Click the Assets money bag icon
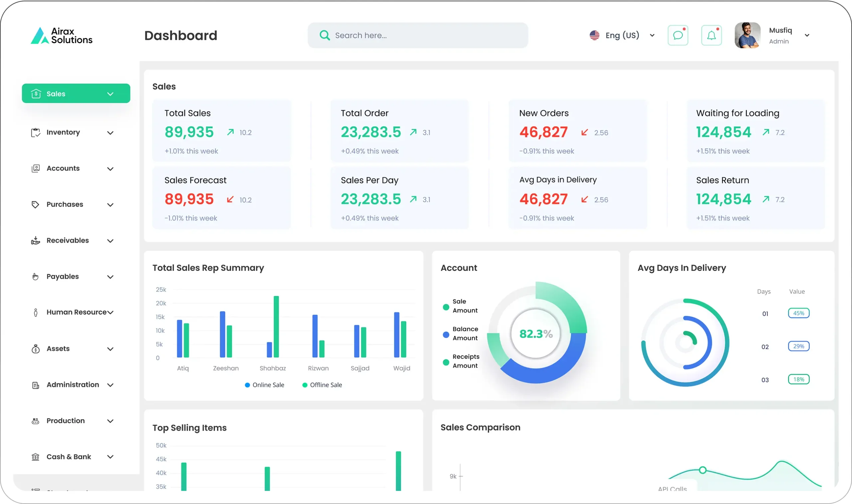The image size is (852, 504). coord(35,349)
